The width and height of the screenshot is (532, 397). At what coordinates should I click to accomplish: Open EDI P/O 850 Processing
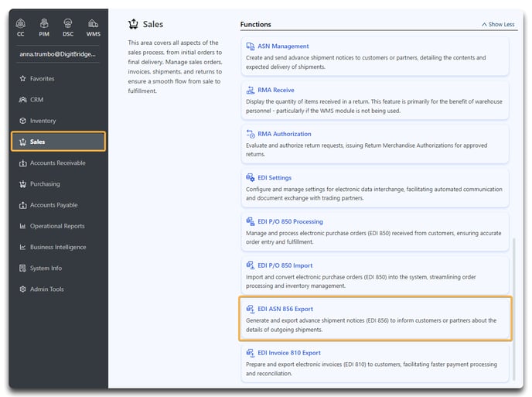coord(290,221)
